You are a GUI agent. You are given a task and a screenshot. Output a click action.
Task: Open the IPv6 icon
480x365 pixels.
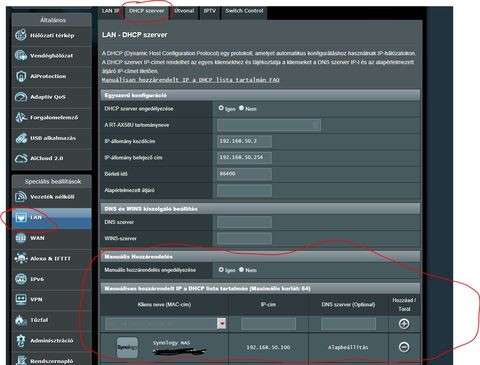21,279
